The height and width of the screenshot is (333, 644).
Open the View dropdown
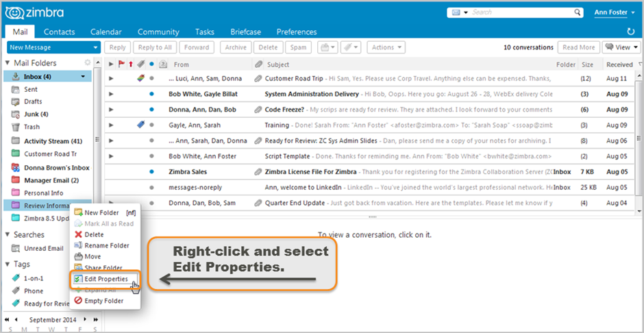[x=621, y=47]
